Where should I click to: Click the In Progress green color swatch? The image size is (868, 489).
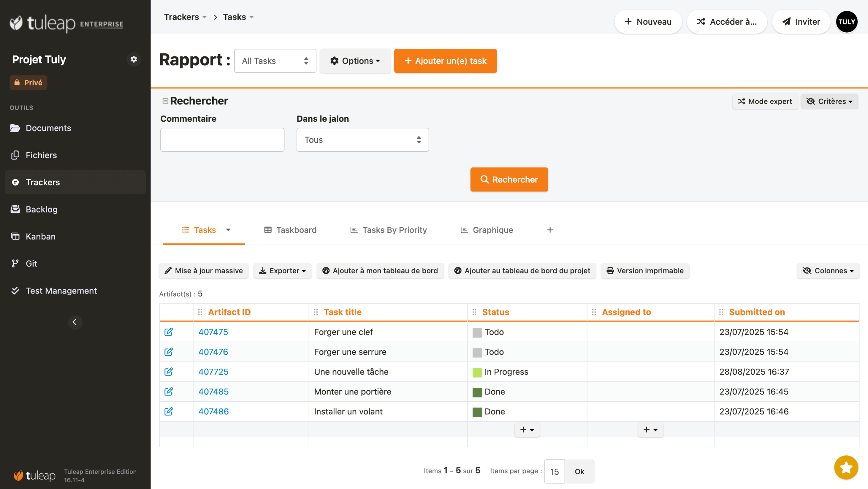pos(477,372)
